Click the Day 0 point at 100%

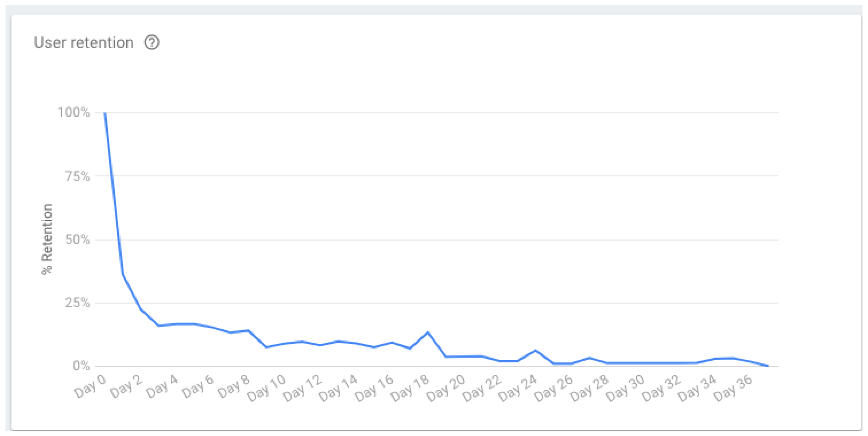(x=105, y=113)
